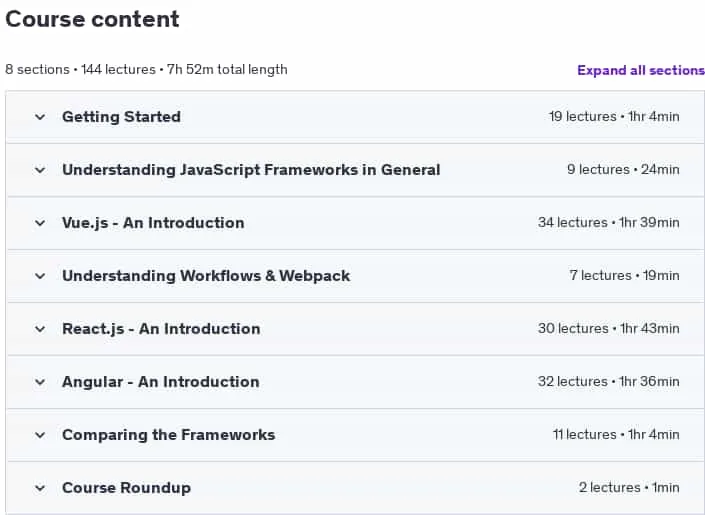Viewport: 705px width, 515px height.
Task: Select Understanding Workflows & Webpack title
Action: click(x=206, y=276)
